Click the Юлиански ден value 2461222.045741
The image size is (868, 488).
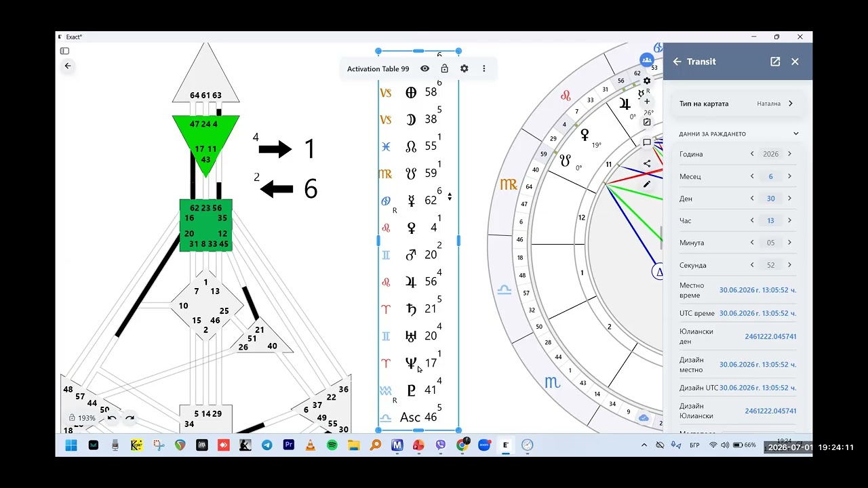tap(770, 336)
